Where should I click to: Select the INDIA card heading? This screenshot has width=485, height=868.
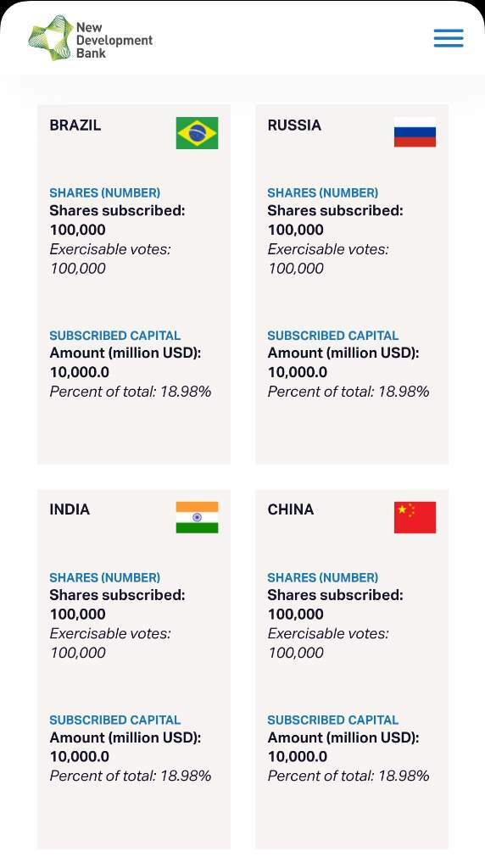pos(70,509)
